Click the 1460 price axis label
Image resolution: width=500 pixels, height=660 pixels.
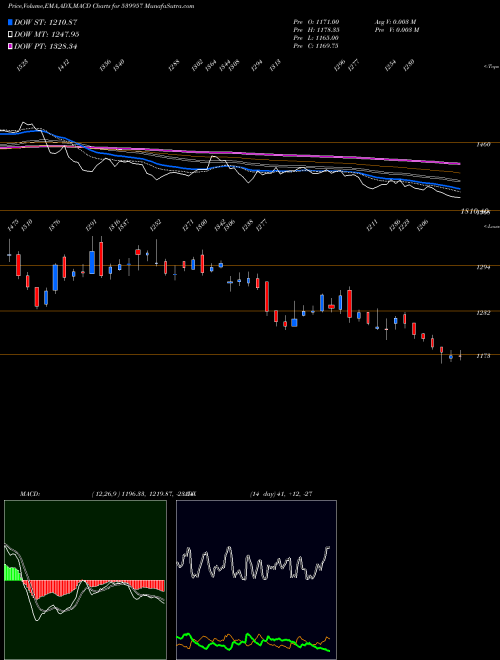(x=483, y=144)
